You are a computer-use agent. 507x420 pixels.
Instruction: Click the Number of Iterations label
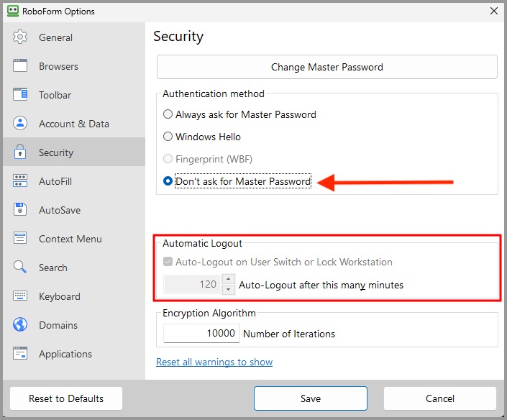[289, 334]
